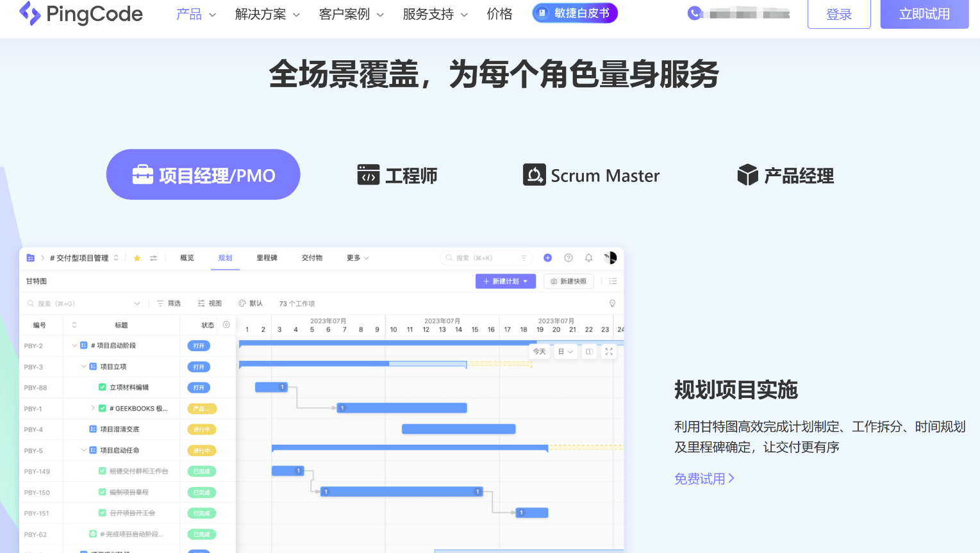Click the 视图 view settings icon
Screen dimensions: 980x553
tap(201, 304)
